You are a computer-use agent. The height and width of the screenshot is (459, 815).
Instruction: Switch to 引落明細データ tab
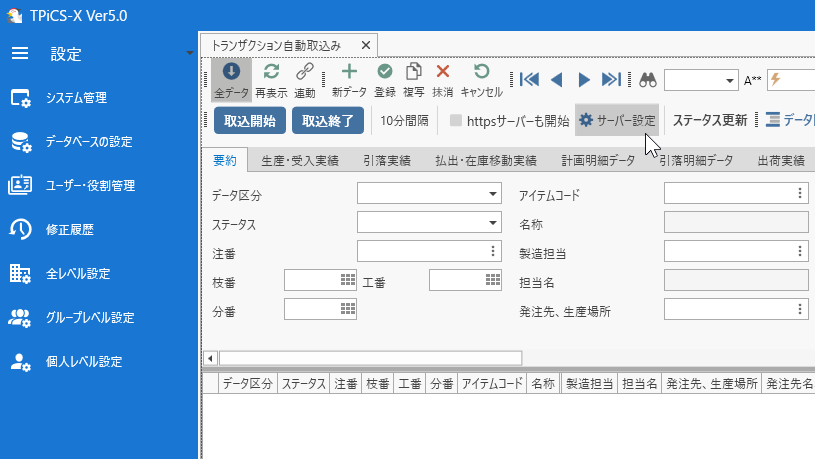[x=696, y=161]
